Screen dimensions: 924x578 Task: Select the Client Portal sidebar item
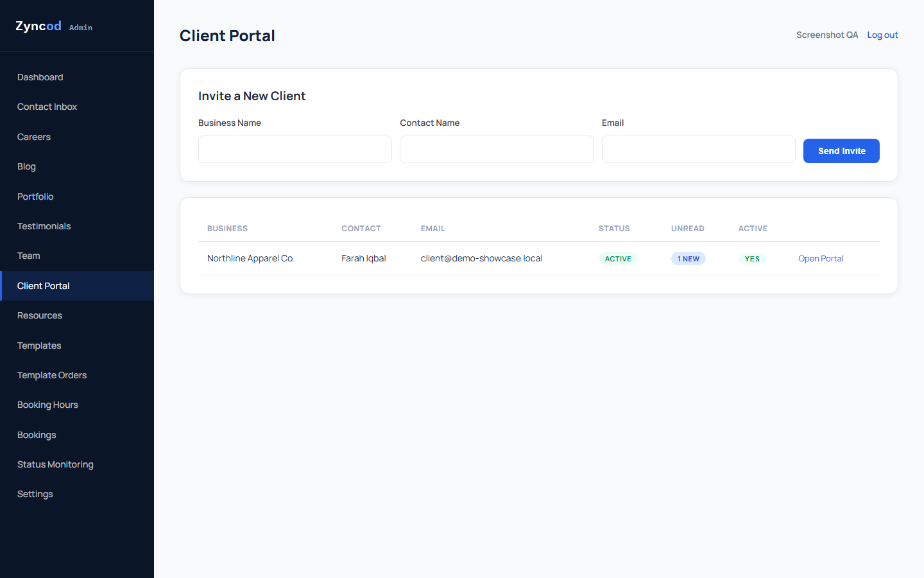coord(77,286)
